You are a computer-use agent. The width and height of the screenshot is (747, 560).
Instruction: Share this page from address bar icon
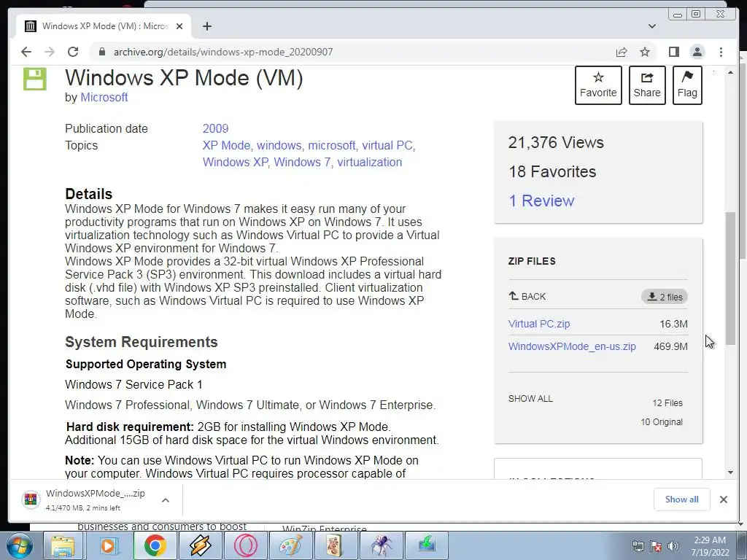622,52
